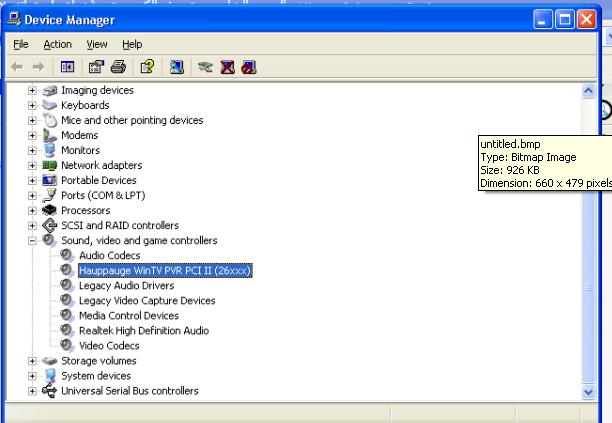Open Properties via toolbar icon

pos(96,67)
